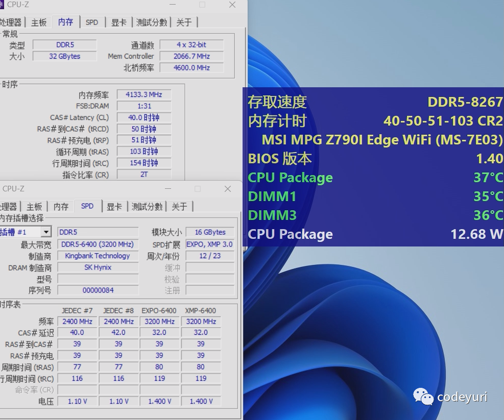Click the 12 / 23 week/year field
The height and width of the screenshot is (420, 504).
[x=210, y=256]
